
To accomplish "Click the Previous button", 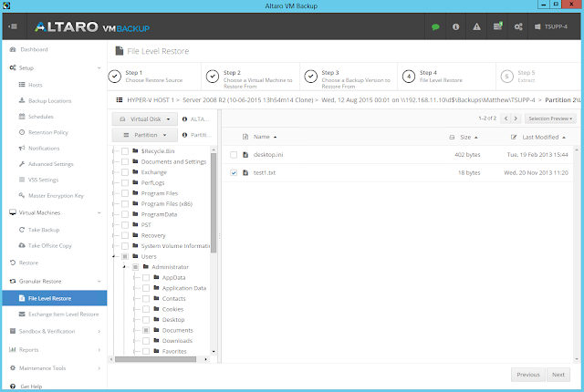I will pyautogui.click(x=528, y=375).
